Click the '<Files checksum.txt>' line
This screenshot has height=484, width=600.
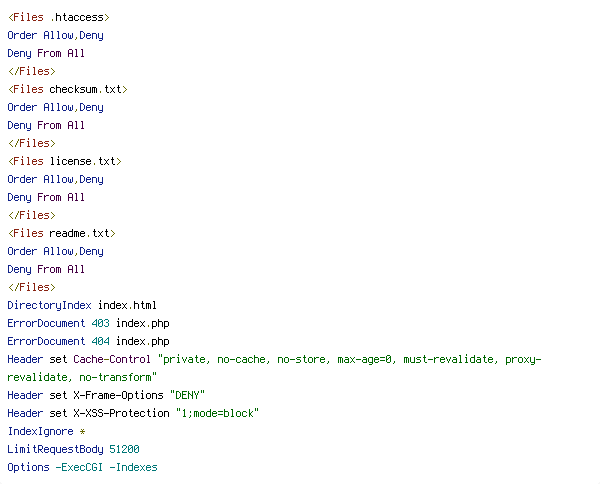(67, 90)
